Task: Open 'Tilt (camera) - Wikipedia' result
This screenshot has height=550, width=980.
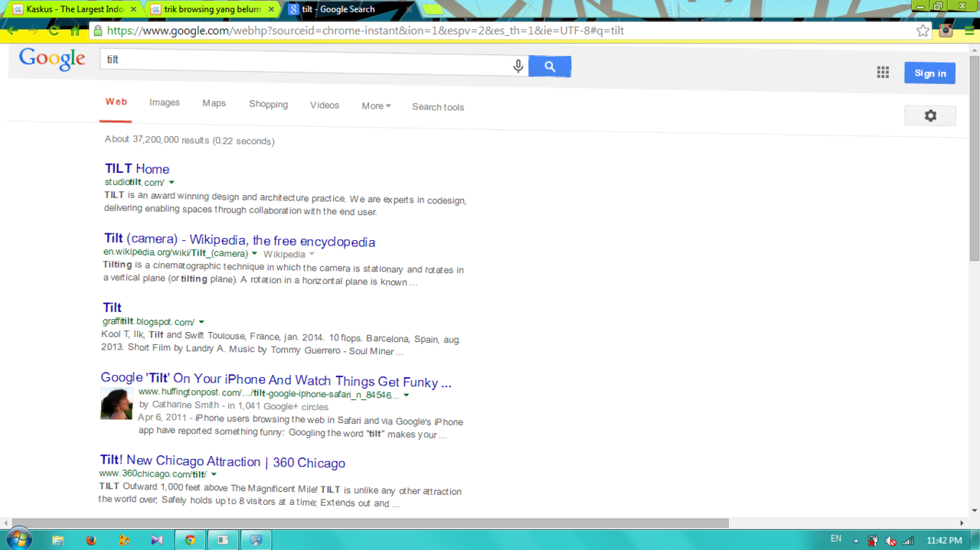Action: click(240, 239)
